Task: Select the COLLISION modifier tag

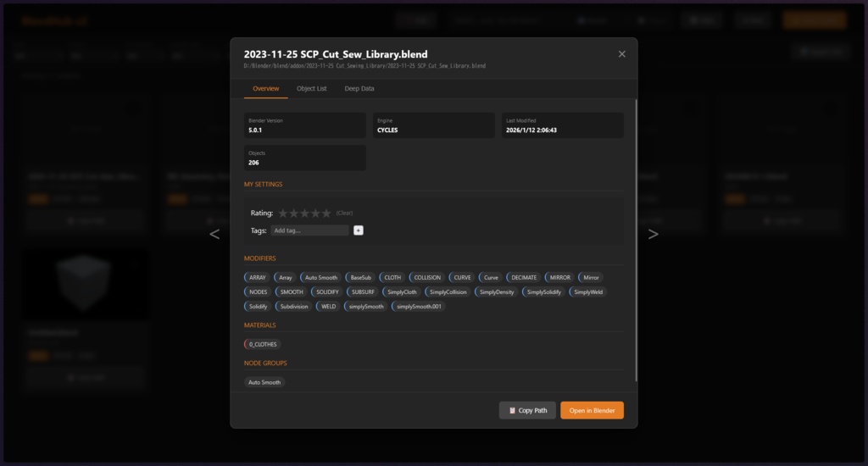Action: (x=427, y=277)
